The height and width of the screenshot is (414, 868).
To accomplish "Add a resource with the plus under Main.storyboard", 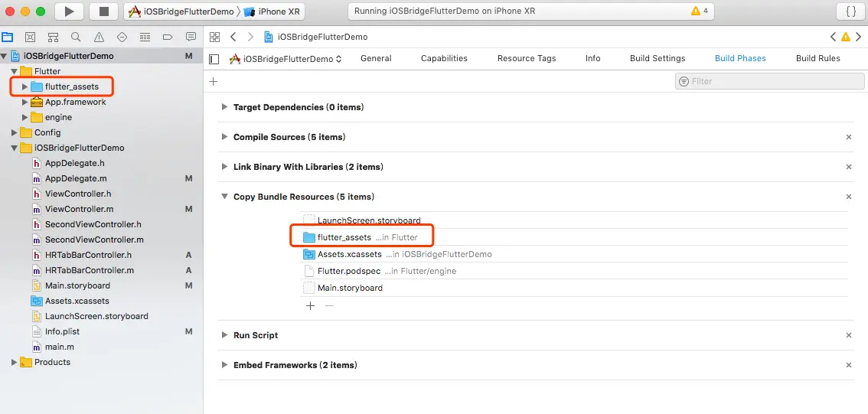I will click(311, 305).
